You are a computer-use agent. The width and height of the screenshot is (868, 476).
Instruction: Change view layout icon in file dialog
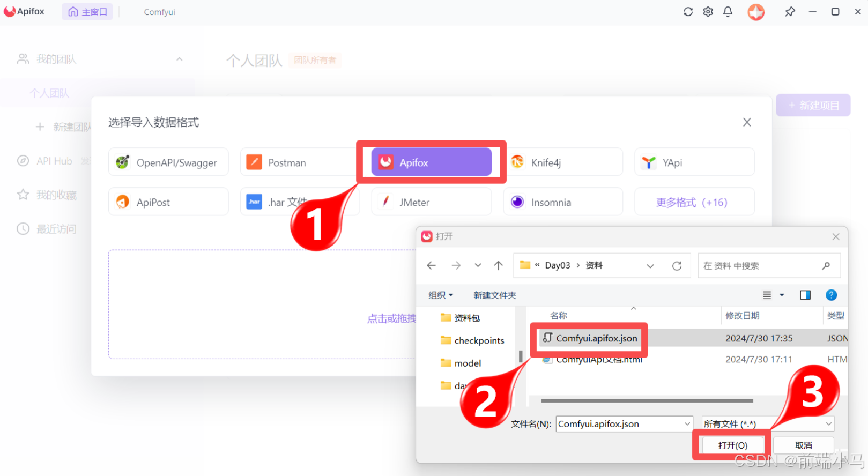click(767, 295)
